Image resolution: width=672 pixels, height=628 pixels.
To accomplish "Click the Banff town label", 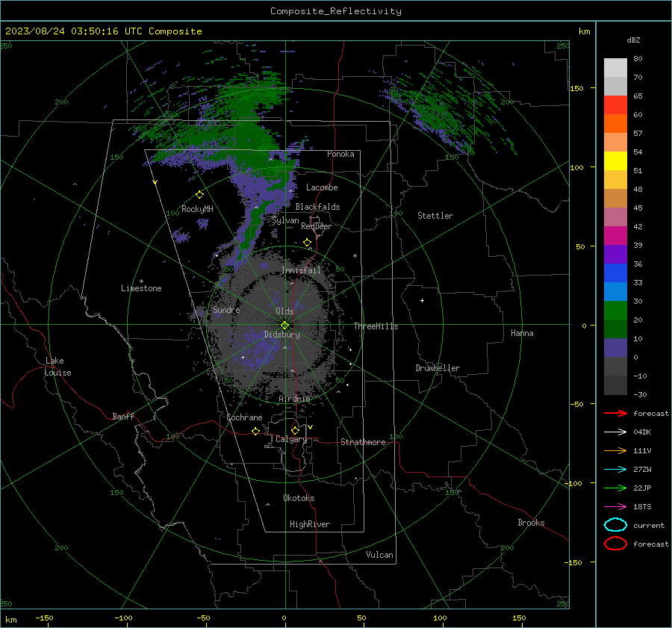I will (x=123, y=416).
